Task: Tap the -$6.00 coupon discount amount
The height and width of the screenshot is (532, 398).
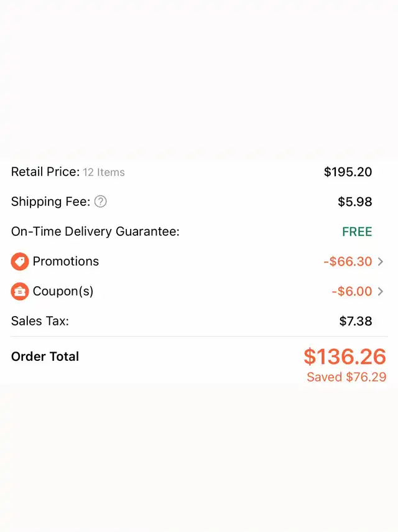Action: point(352,291)
